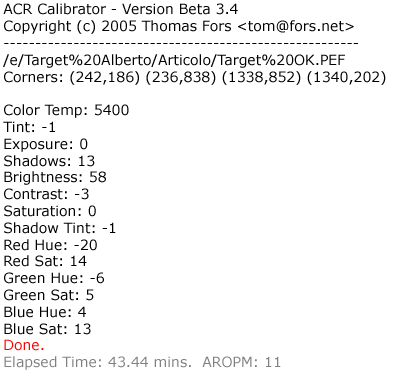Click the Exposure: 0 line

click(46, 144)
